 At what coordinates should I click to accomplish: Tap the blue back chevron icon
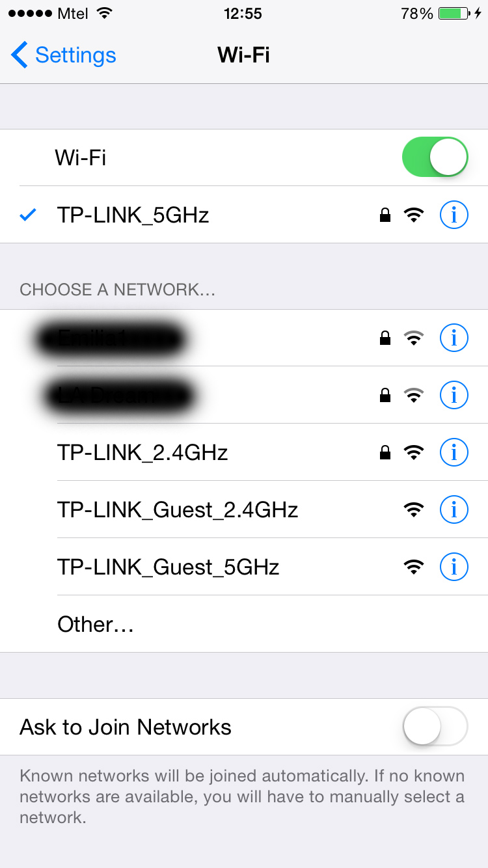pos(20,55)
